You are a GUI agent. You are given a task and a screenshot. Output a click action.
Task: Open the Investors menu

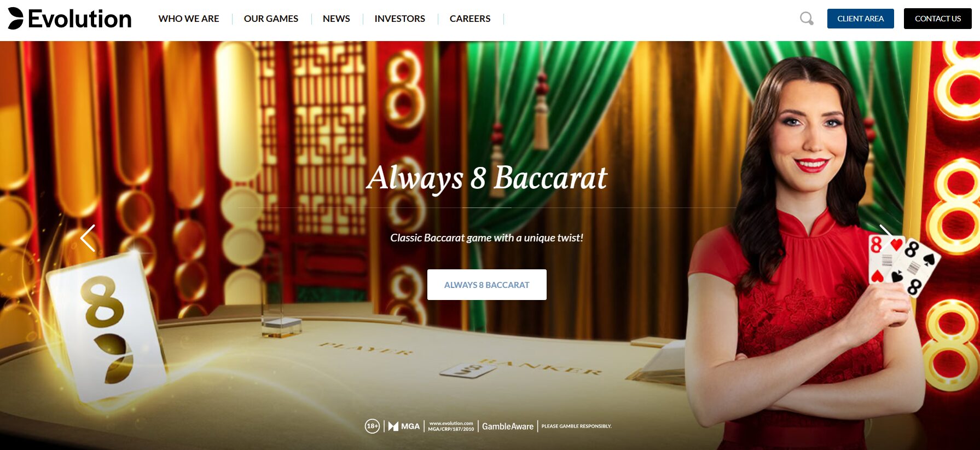[400, 19]
